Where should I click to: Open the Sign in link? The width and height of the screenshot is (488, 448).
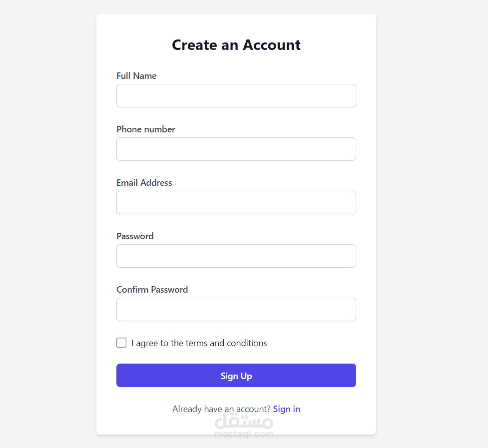click(287, 409)
